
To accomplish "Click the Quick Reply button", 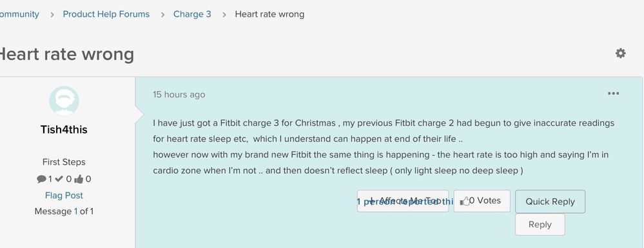I will coord(550,201).
